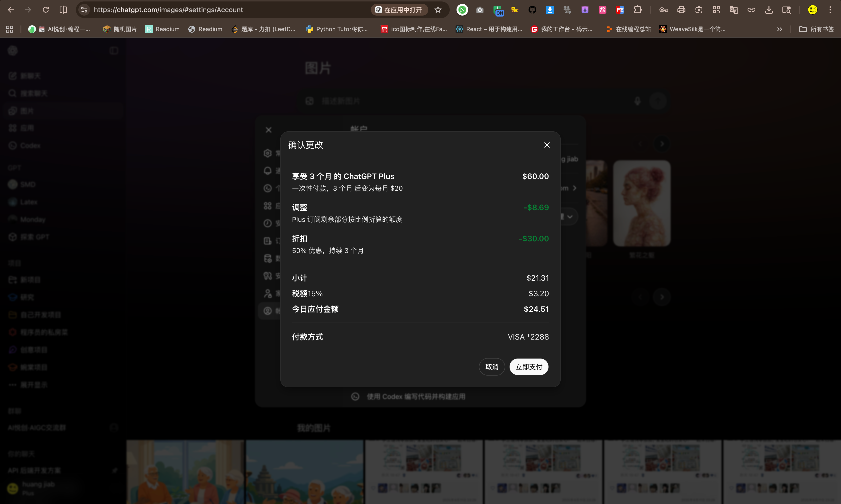
Task: Open the Chrome three-dot menu
Action: [x=830, y=10]
